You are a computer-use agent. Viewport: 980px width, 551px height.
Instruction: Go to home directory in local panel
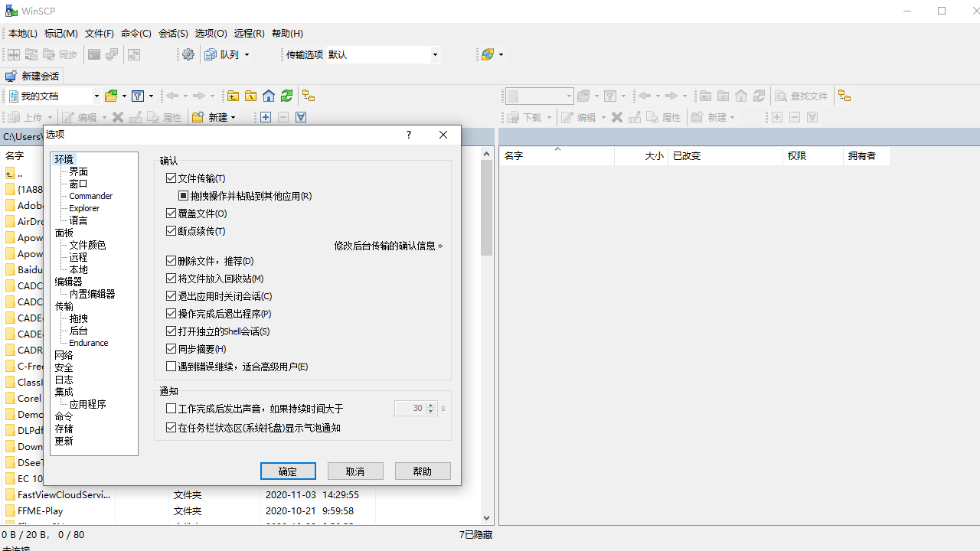click(x=268, y=96)
